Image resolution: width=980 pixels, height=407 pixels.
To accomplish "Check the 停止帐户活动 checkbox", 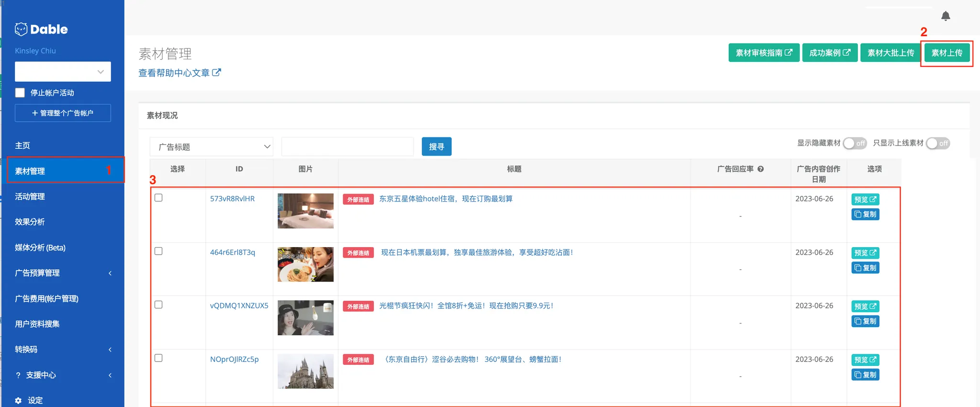I will 20,93.
